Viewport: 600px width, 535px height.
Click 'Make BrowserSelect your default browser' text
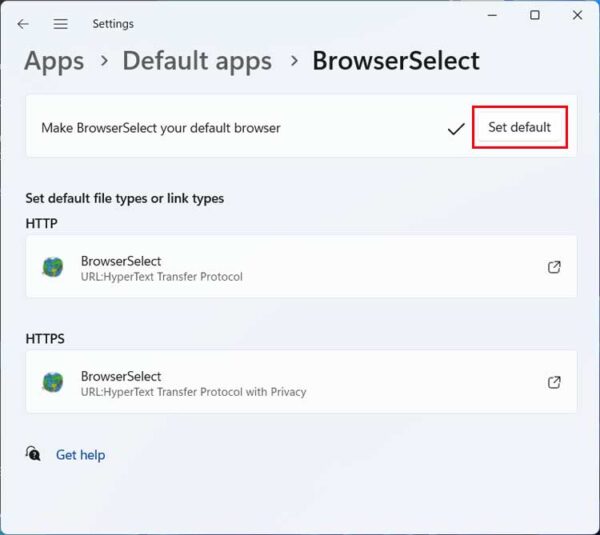pyautogui.click(x=161, y=128)
